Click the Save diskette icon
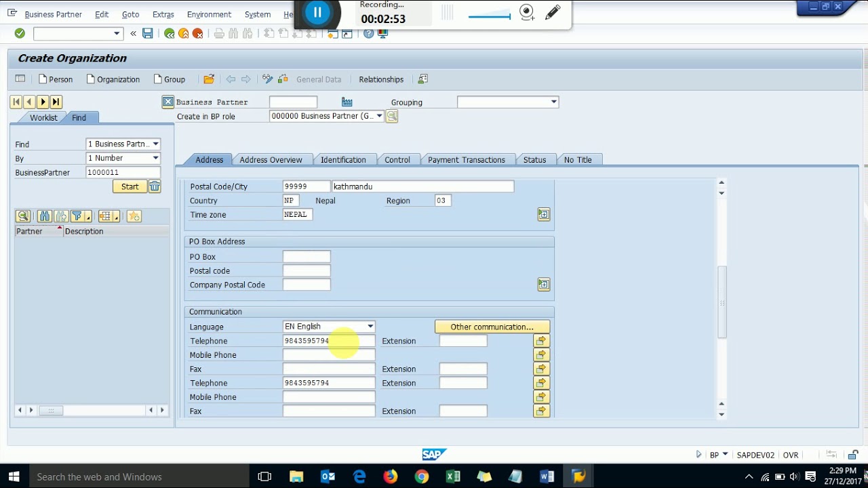 (x=147, y=33)
